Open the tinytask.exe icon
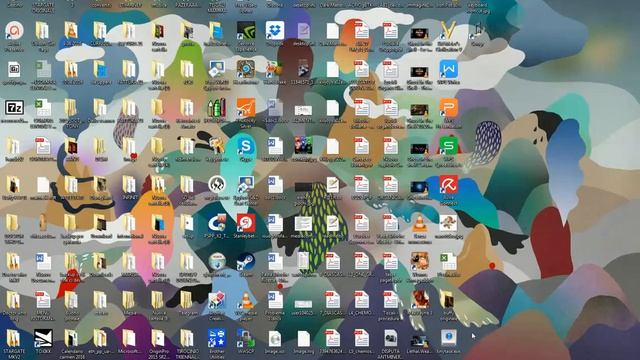This screenshot has width=640, height=360. (448, 339)
